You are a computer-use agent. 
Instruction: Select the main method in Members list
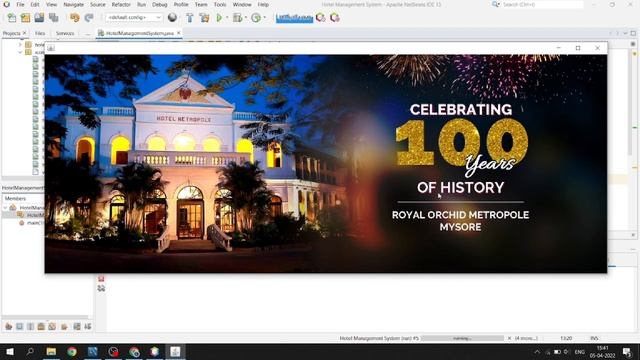[x=31, y=223]
